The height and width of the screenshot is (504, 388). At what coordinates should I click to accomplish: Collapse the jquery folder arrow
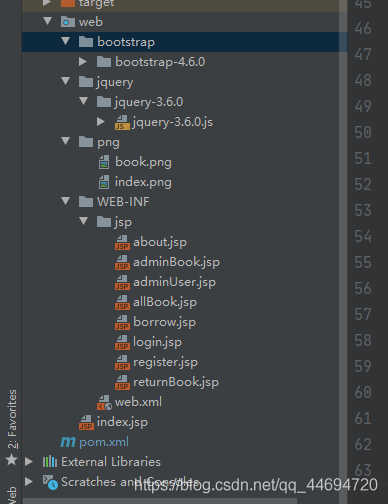click(66, 81)
